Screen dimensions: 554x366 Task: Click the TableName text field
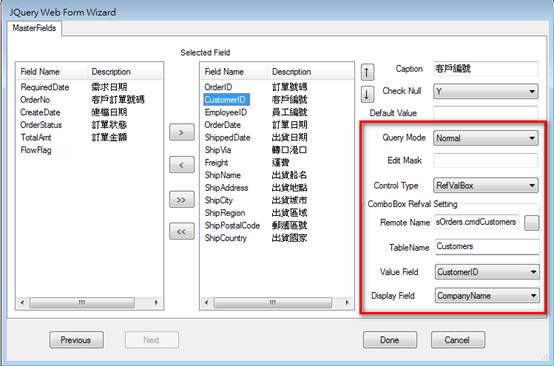point(487,247)
